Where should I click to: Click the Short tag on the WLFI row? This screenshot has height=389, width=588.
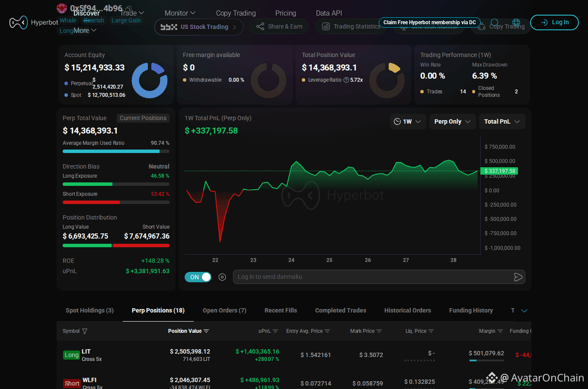click(x=72, y=383)
